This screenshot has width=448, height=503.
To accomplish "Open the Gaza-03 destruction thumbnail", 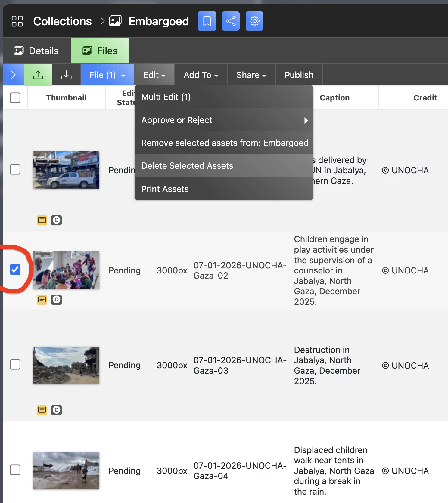I will 66,365.
